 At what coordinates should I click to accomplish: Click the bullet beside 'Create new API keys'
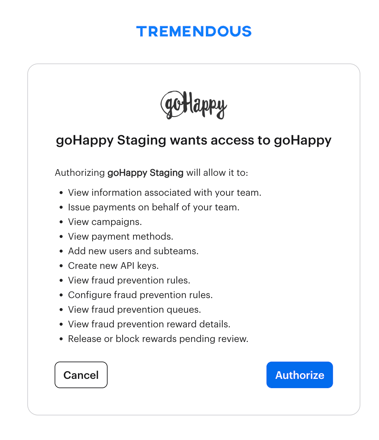click(x=61, y=266)
